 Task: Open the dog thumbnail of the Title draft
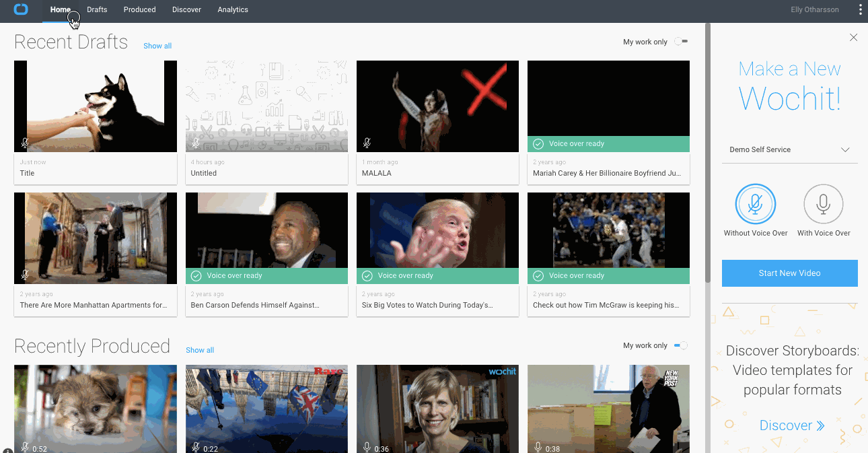96,106
